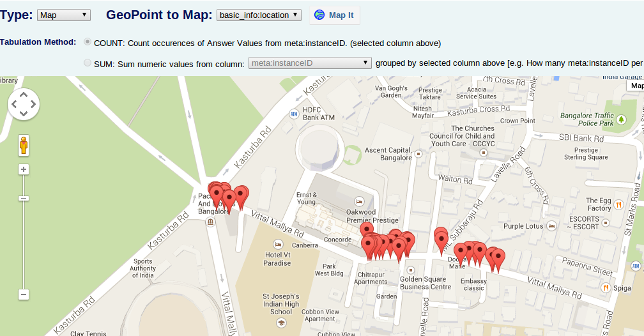Click the SBI Bank Rd street label
Screen dimensions: 644x336
point(581,138)
